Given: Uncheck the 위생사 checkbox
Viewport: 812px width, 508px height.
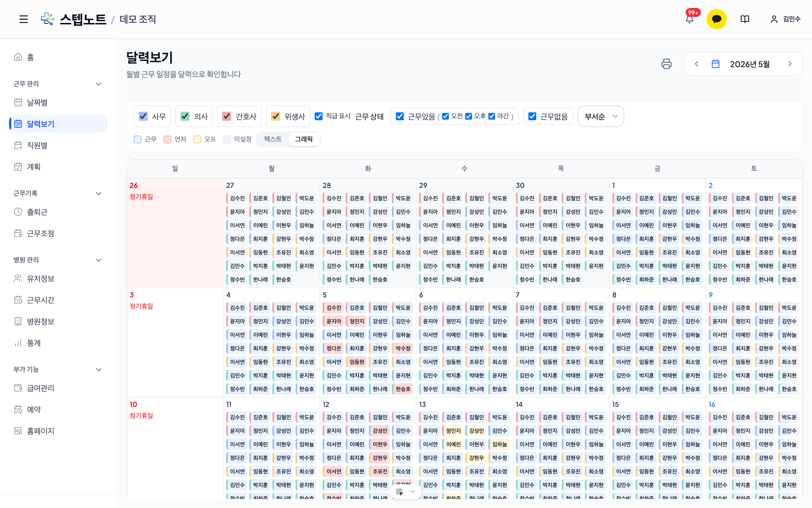Looking at the screenshot, I should tap(276, 116).
